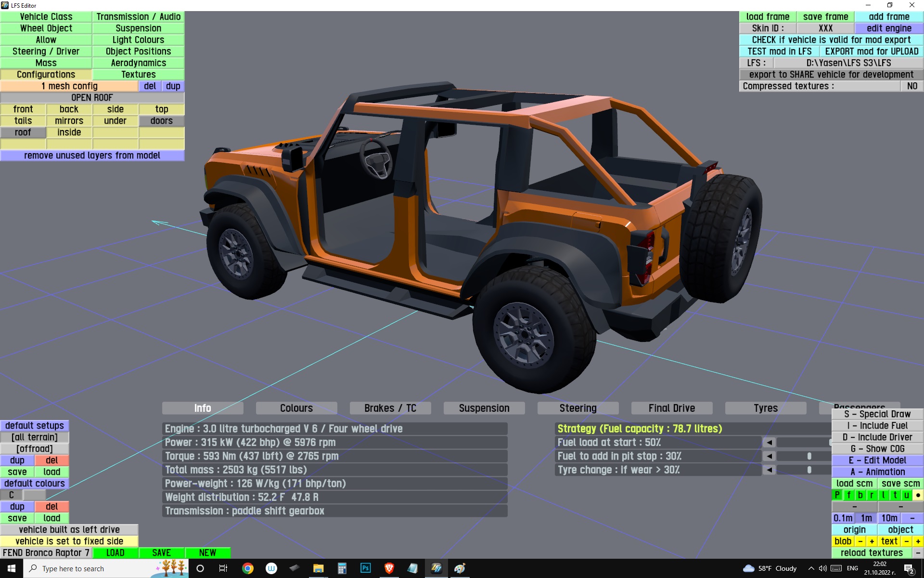Toggle the roof layer visibility
924x578 pixels.
point(23,132)
